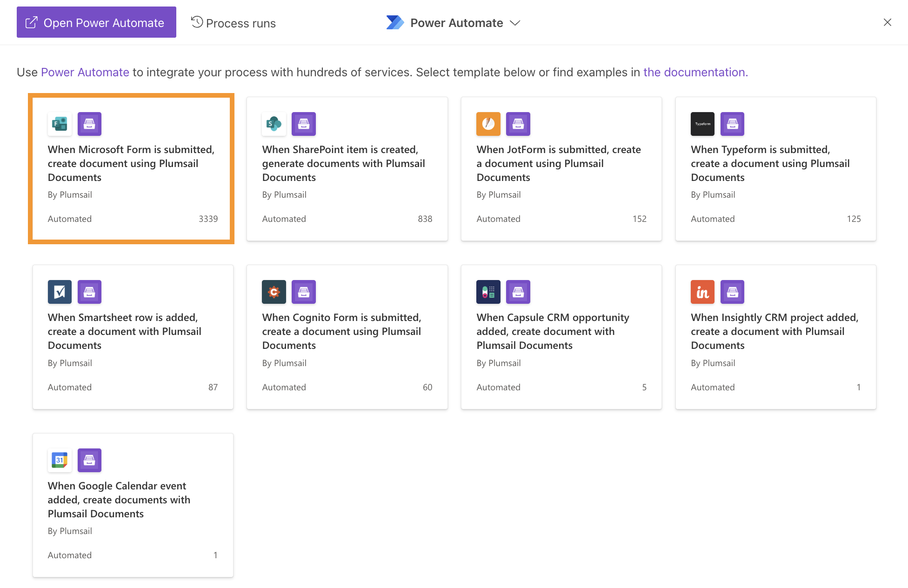Open the Process runs view

(234, 23)
